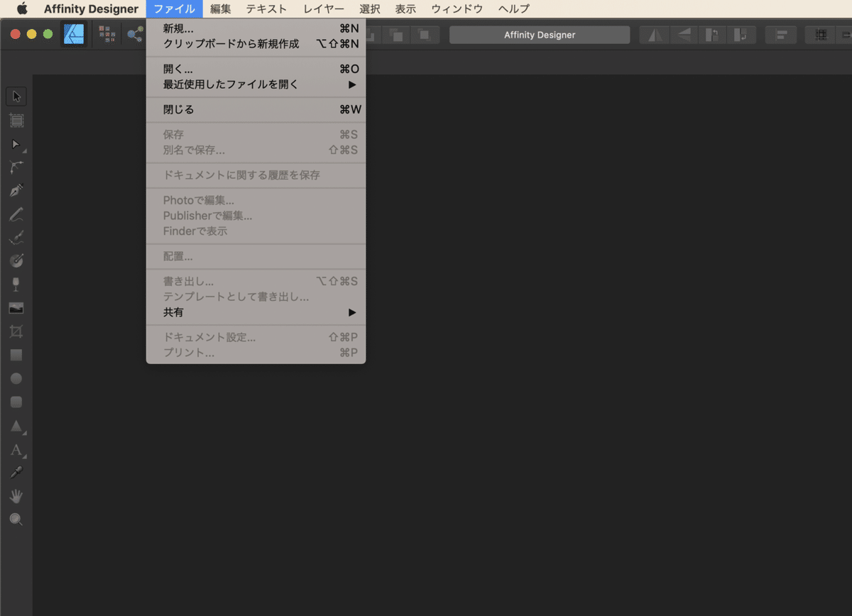Screen dimensions: 852x616
Task: Click the 配置... menu item
Action: click(x=256, y=256)
